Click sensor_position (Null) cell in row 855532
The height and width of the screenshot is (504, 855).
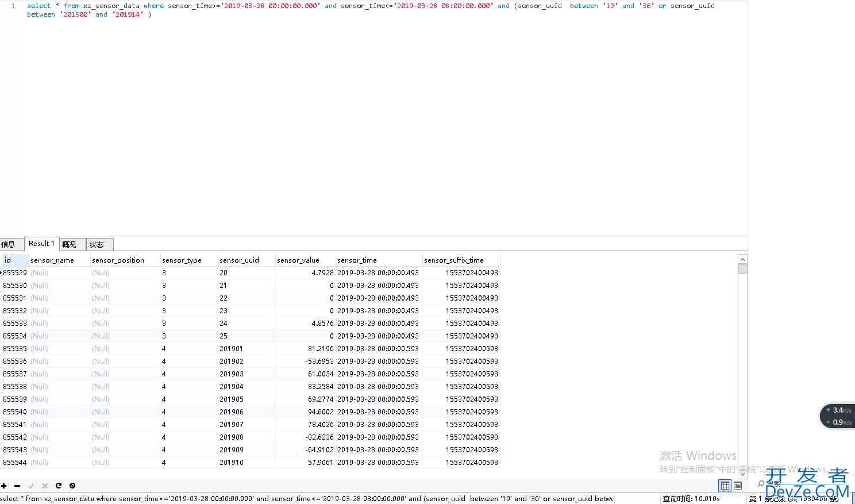pos(125,310)
